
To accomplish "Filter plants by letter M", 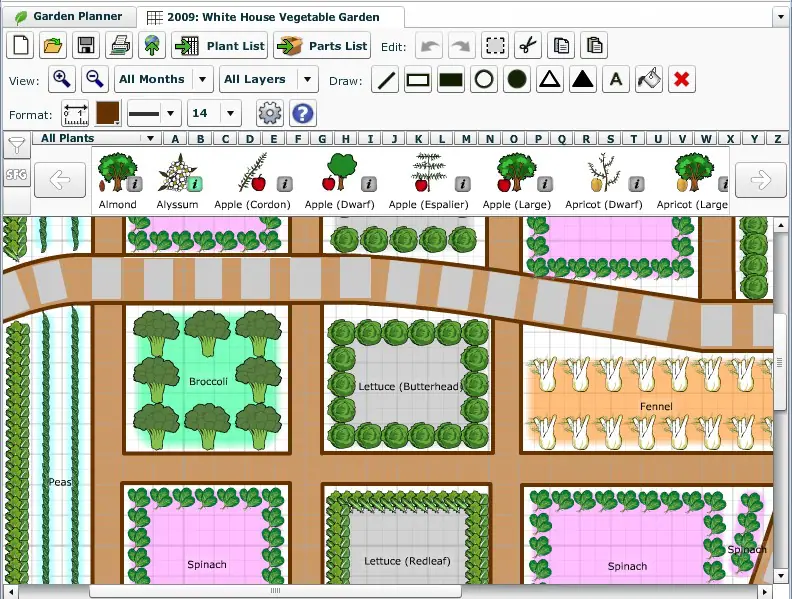I will click(466, 138).
